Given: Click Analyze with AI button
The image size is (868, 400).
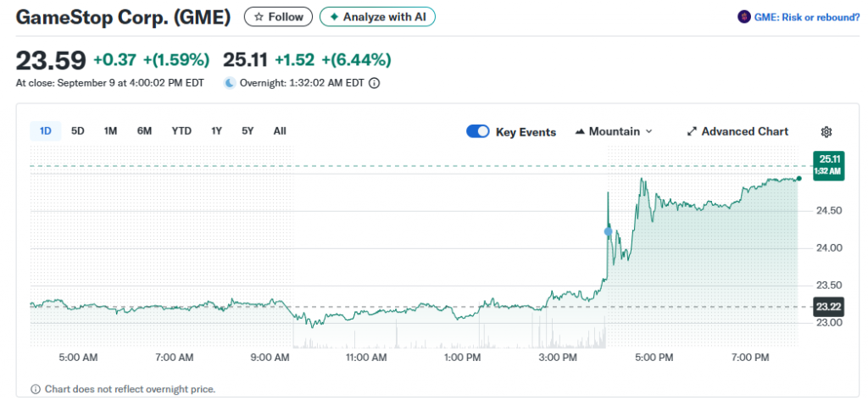Looking at the screenshot, I should pos(377,17).
